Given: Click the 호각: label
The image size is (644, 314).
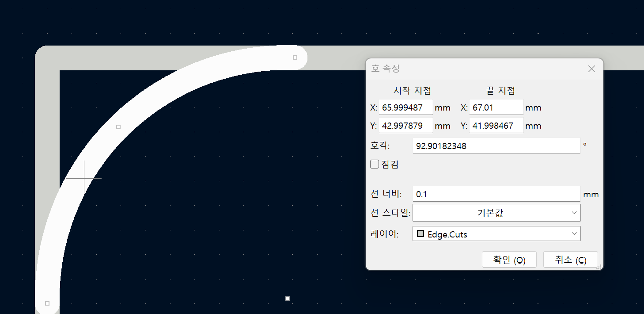Looking at the screenshot, I should 380,146.
